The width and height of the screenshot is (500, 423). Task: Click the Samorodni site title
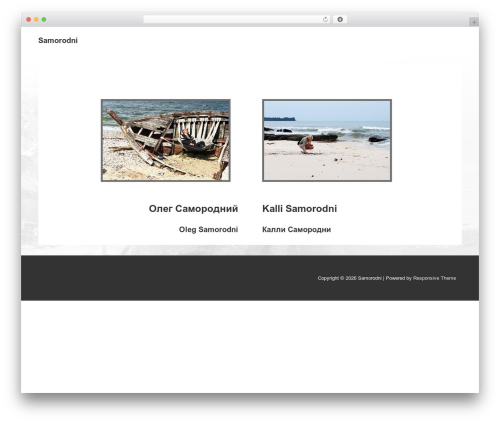click(x=58, y=40)
